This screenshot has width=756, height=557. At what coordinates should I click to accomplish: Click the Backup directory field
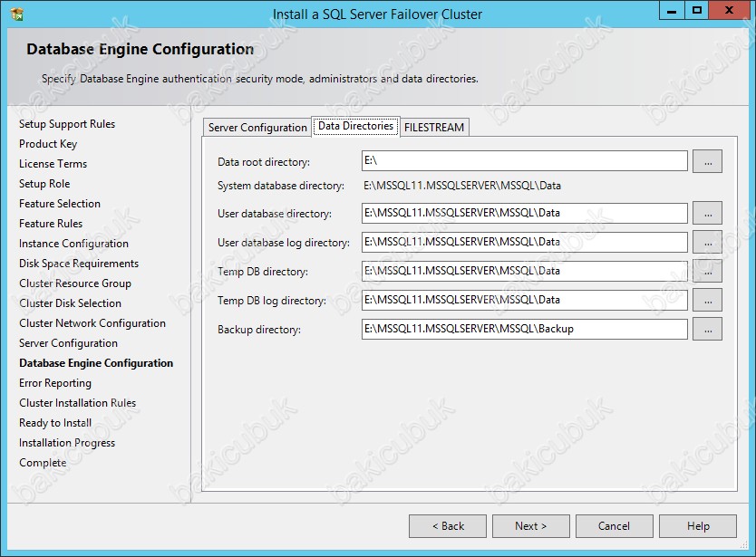[525, 329]
